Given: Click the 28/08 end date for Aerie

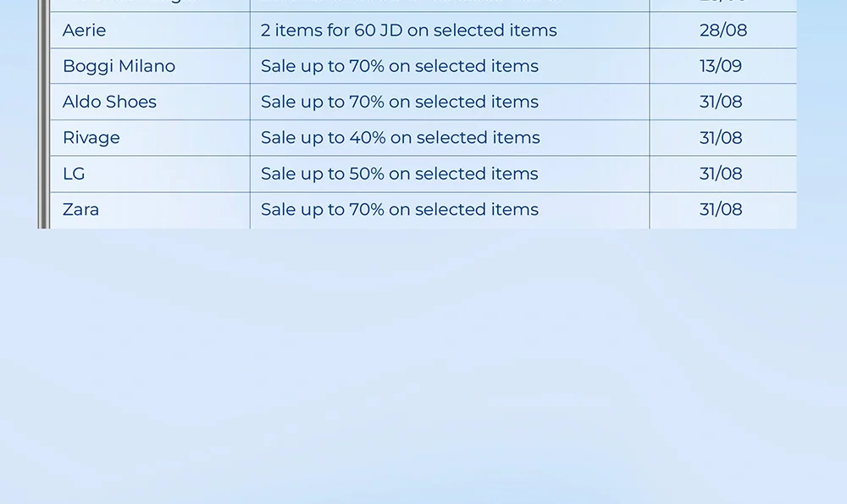Looking at the screenshot, I should pyautogui.click(x=722, y=30).
